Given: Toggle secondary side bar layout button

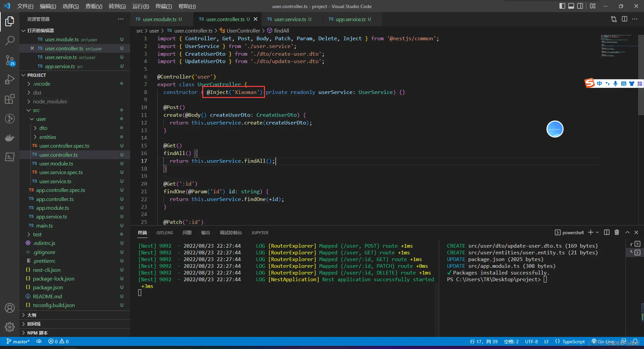Looking at the screenshot, I should coord(580,6).
